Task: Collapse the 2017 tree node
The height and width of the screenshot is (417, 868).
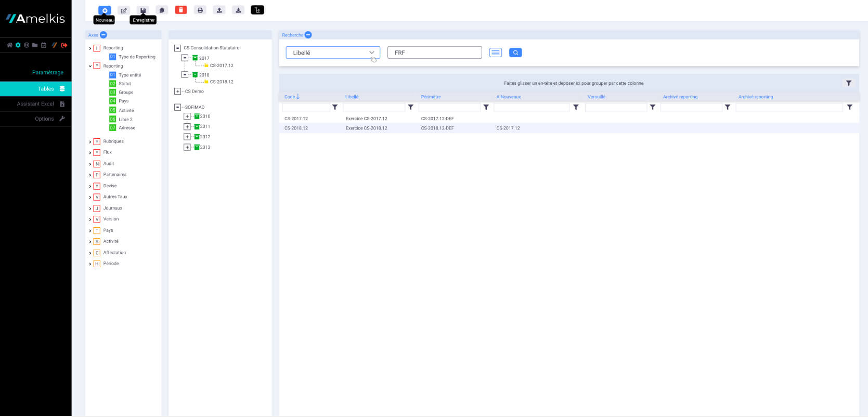Action: pyautogui.click(x=185, y=58)
